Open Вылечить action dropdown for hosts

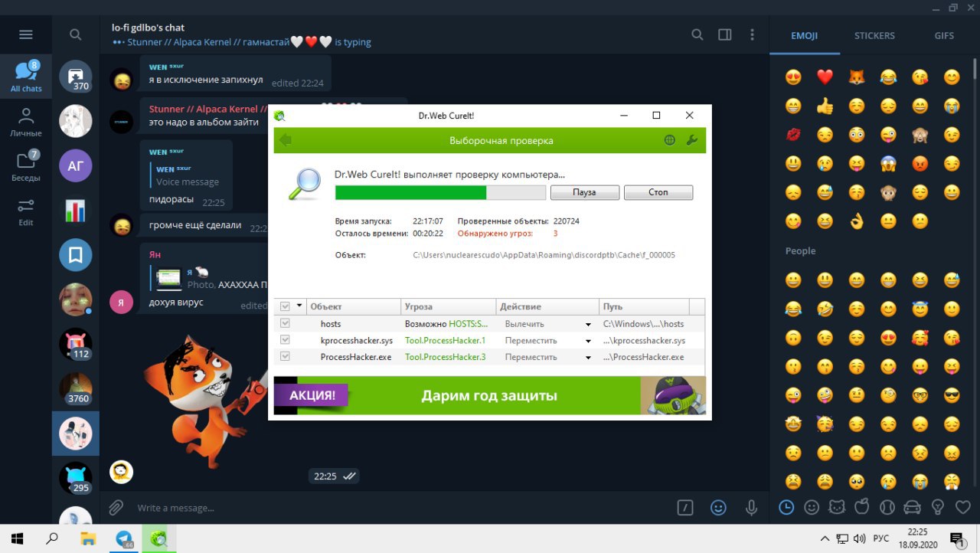588,324
